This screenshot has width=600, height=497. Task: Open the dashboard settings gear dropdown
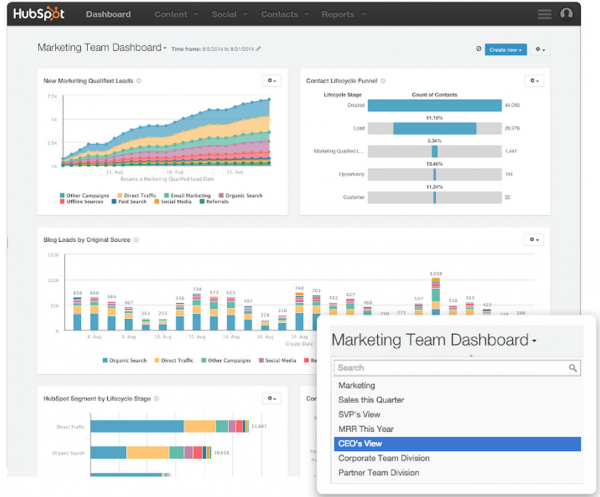[x=540, y=49]
